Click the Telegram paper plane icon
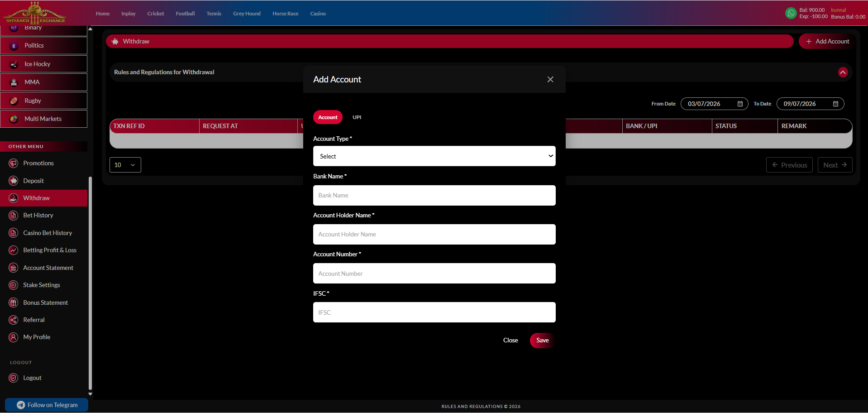 (x=21, y=405)
